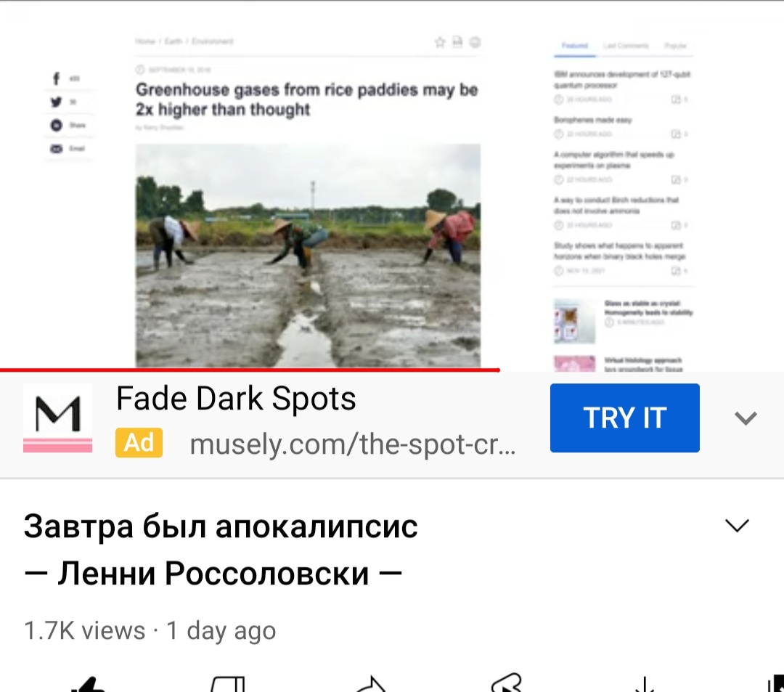The width and height of the screenshot is (784, 692).
Task: Tap the download arrow icon
Action: click(x=645, y=684)
